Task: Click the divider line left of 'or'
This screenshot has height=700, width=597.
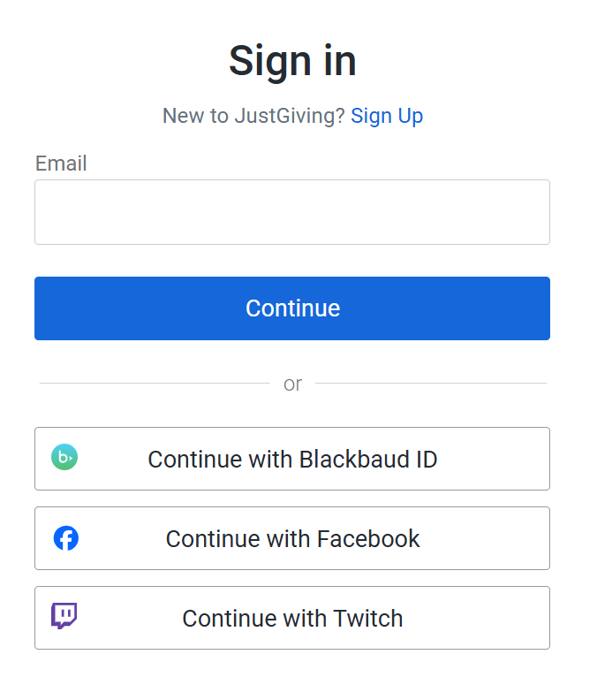Action: click(155, 384)
